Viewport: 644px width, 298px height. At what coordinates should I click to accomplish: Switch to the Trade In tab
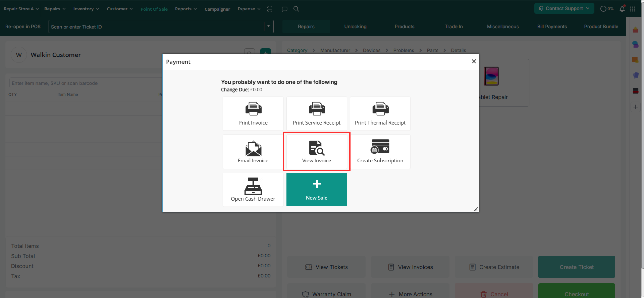[454, 27]
